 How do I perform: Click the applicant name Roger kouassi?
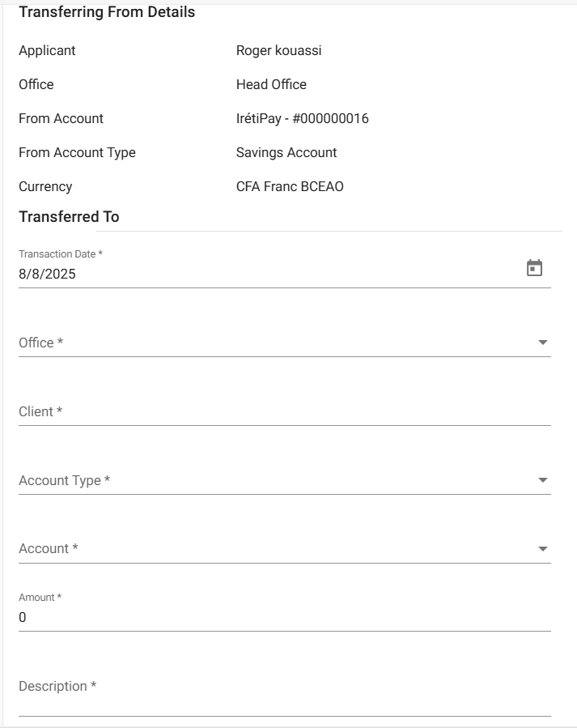click(278, 50)
